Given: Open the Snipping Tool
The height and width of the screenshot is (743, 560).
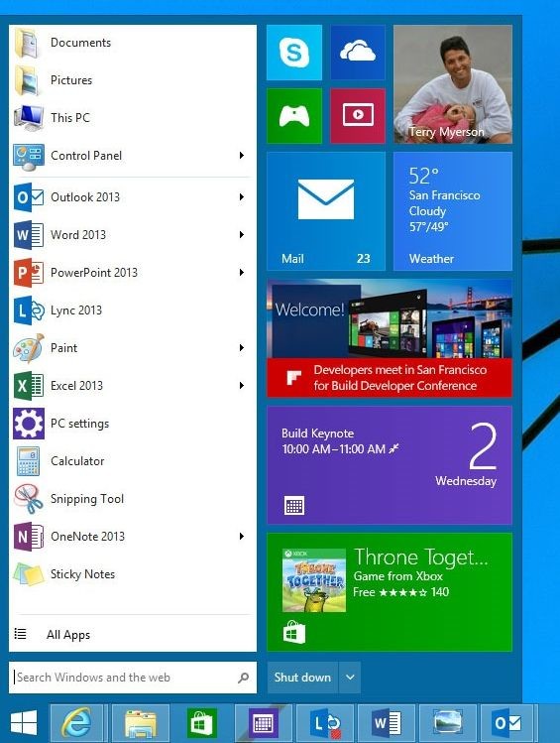Looking at the screenshot, I should 132,499.
